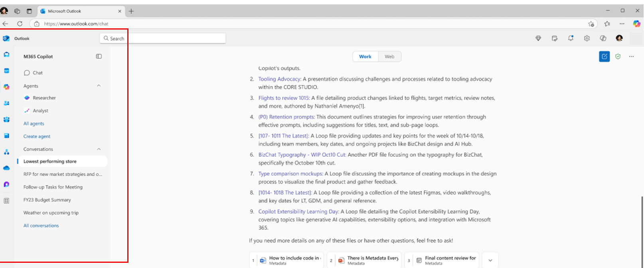Collapse the Agents section chevron
The width and height of the screenshot is (644, 268).
click(x=99, y=86)
